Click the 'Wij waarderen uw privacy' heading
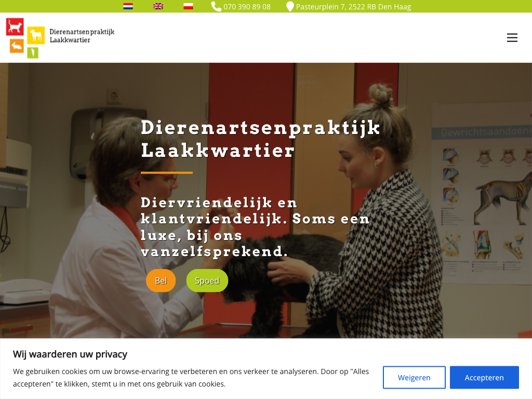This screenshot has width=532, height=399. (x=70, y=354)
